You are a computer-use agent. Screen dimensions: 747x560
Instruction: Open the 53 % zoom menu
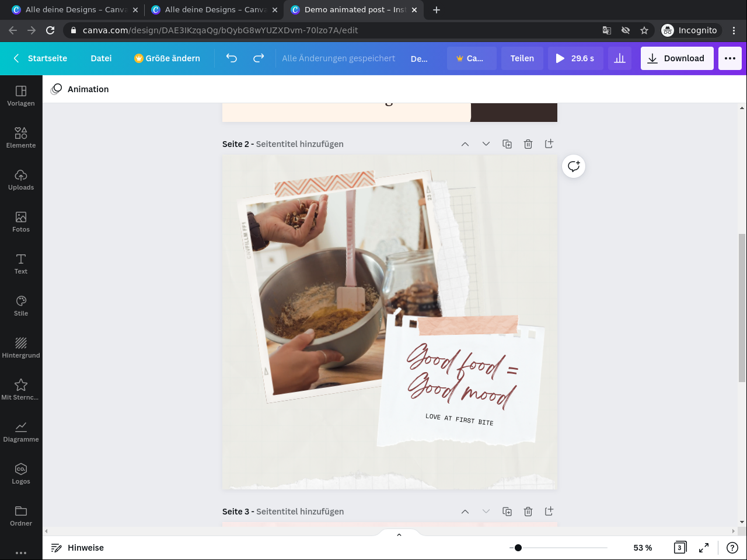click(x=643, y=548)
